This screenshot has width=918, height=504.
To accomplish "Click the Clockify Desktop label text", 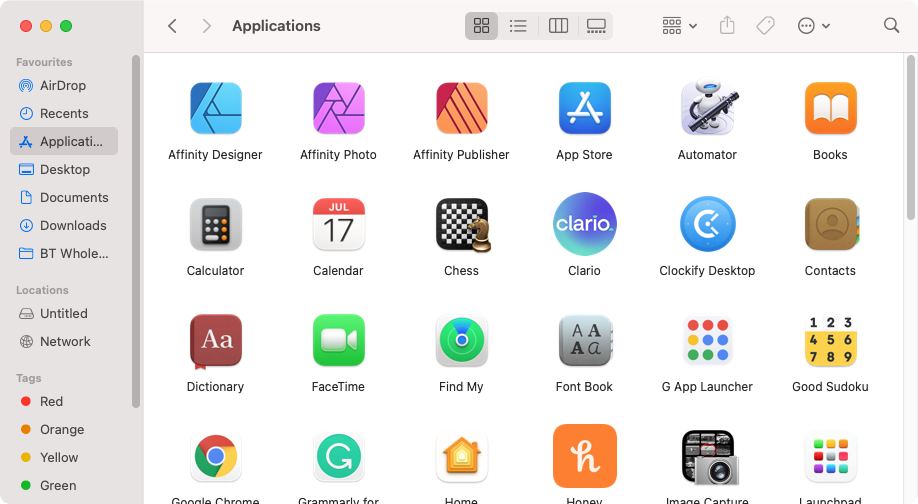I will point(707,271).
